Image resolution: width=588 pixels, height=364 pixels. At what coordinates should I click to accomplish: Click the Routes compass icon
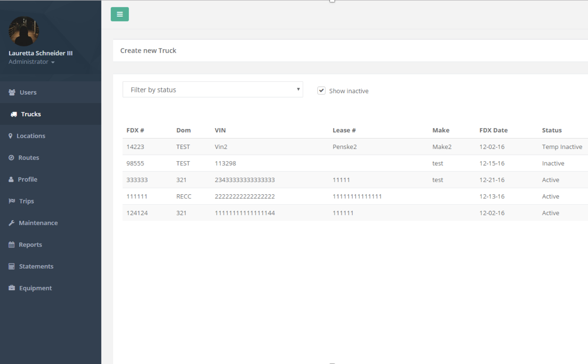(x=11, y=158)
